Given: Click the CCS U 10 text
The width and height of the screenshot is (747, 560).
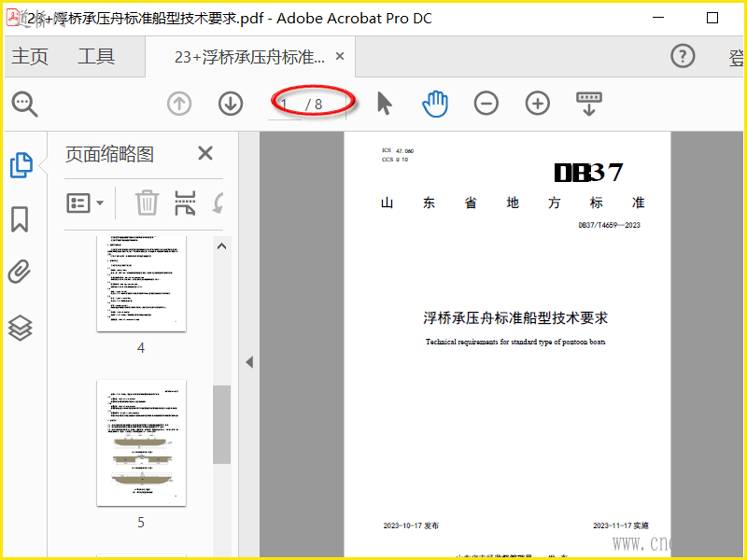Looking at the screenshot, I should (x=395, y=160).
